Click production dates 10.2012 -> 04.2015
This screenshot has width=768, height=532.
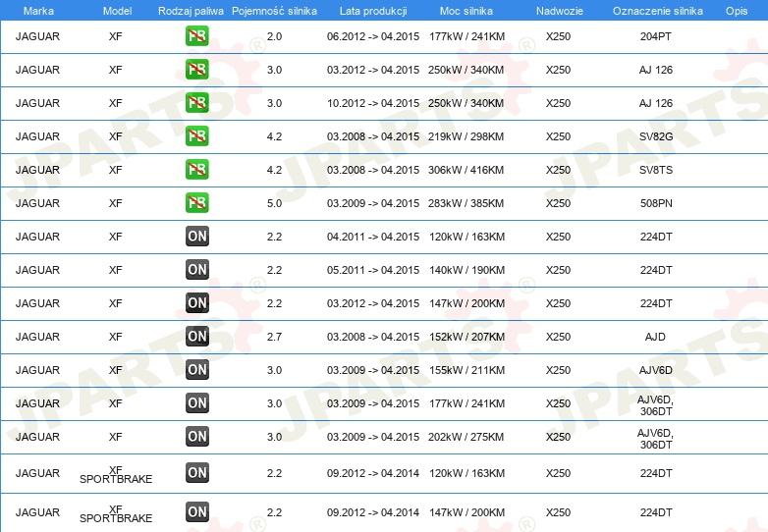[x=373, y=103]
